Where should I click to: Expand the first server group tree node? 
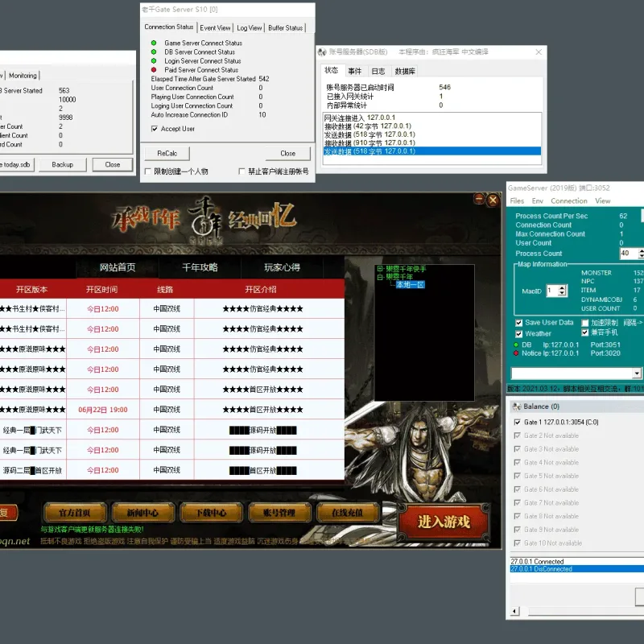pyautogui.click(x=380, y=269)
